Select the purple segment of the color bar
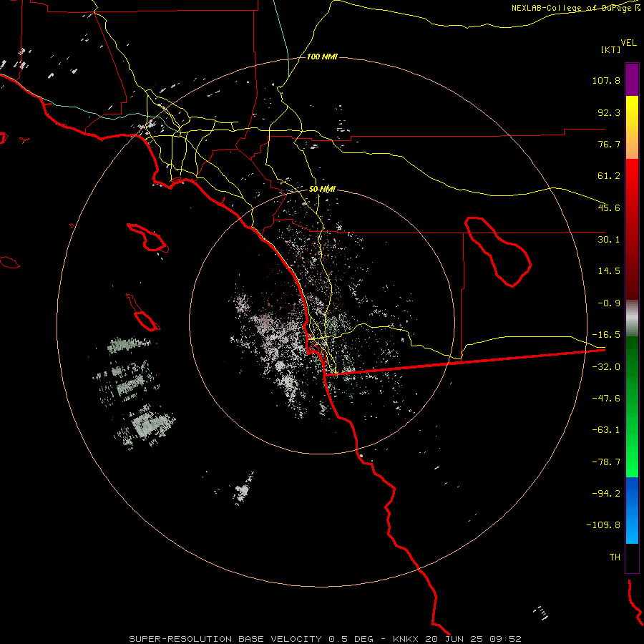 (632, 79)
